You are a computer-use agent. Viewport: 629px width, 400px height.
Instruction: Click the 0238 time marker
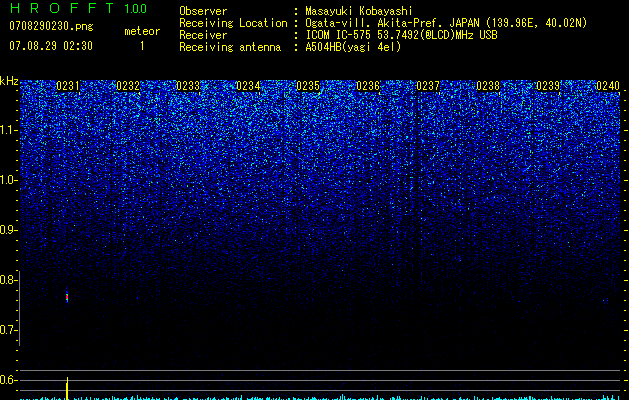pos(488,86)
